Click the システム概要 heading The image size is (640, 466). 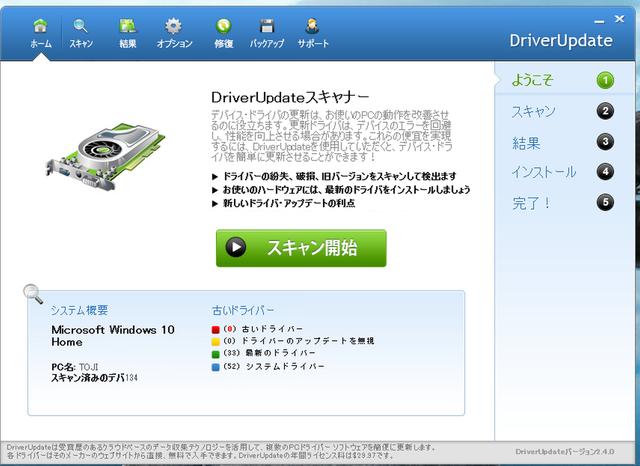click(x=80, y=310)
